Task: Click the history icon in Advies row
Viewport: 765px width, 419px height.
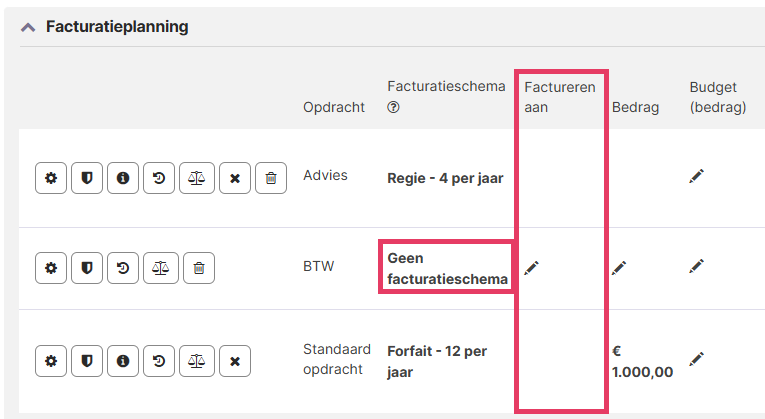Action: click(159, 179)
